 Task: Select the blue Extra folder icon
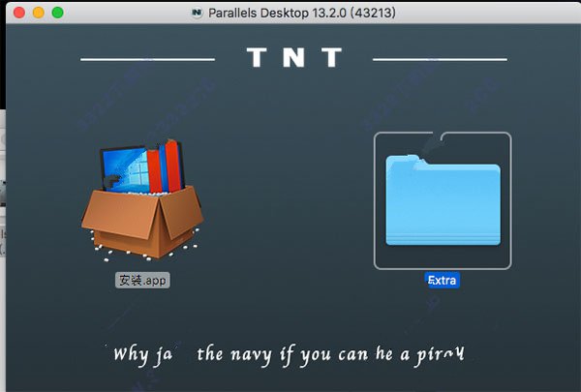point(443,200)
